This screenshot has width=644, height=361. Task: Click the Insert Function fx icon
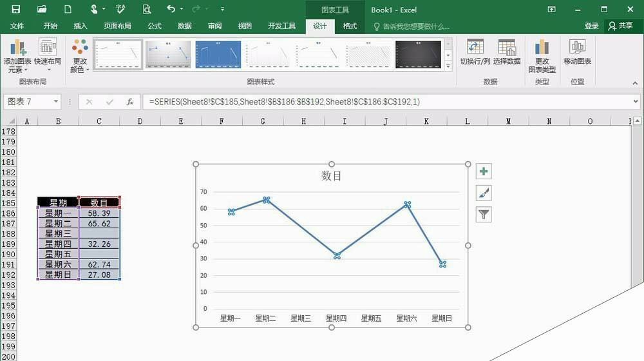pyautogui.click(x=130, y=102)
